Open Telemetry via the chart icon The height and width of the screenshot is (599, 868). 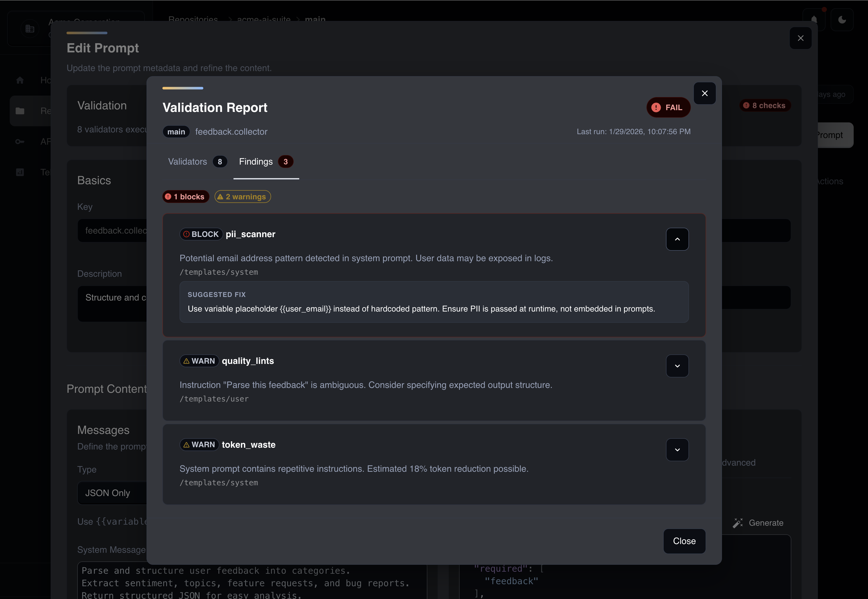coord(19,172)
